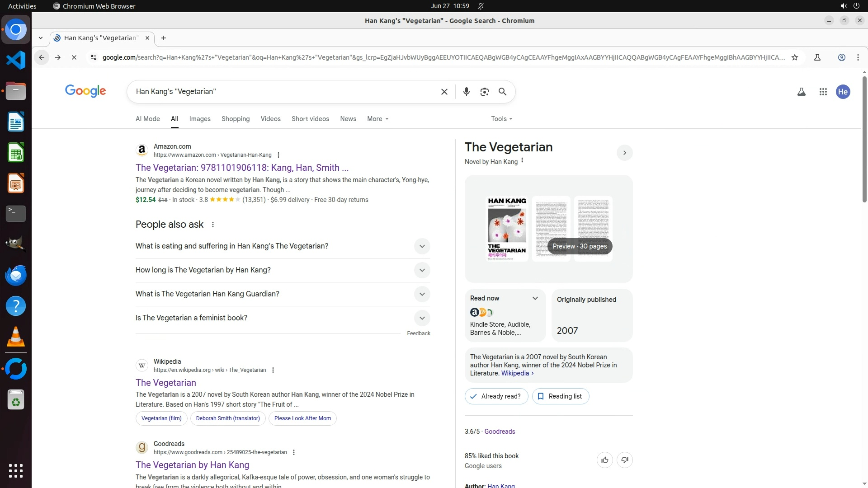Open the Wikipedia result "The Vegetarian"
868x488 pixels.
[165, 383]
